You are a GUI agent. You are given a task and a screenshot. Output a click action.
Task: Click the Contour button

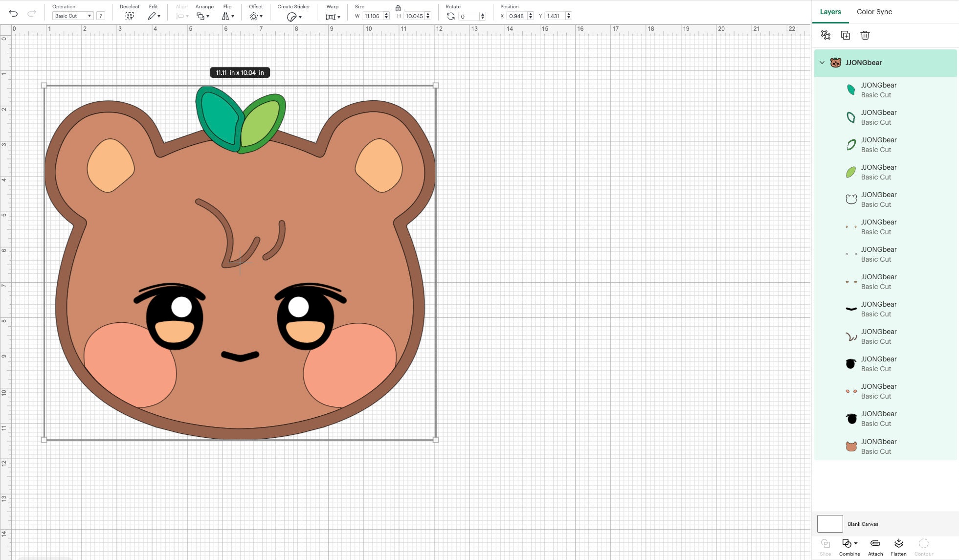click(924, 547)
